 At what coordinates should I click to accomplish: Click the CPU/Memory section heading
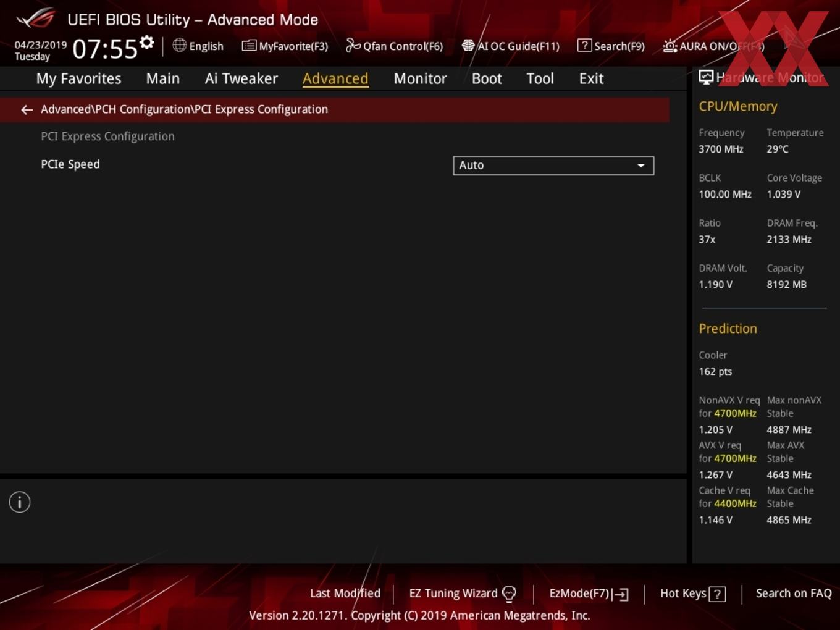[x=738, y=106]
